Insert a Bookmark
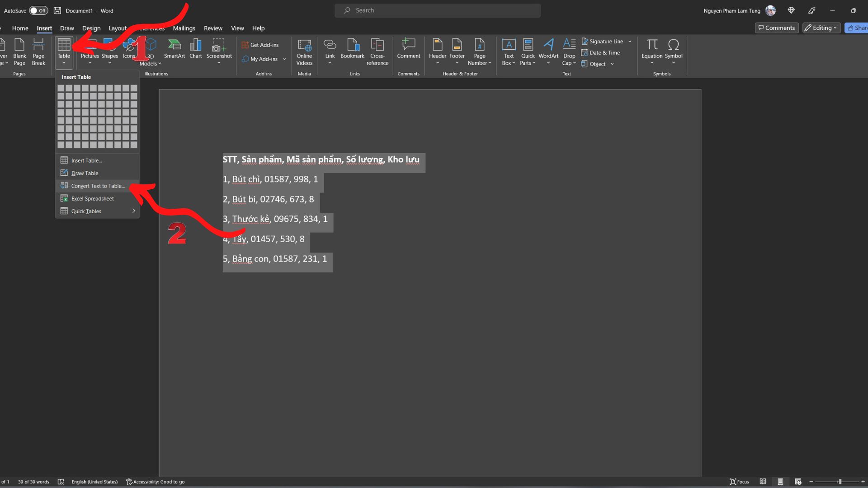The height and width of the screenshot is (488, 868). 352,49
